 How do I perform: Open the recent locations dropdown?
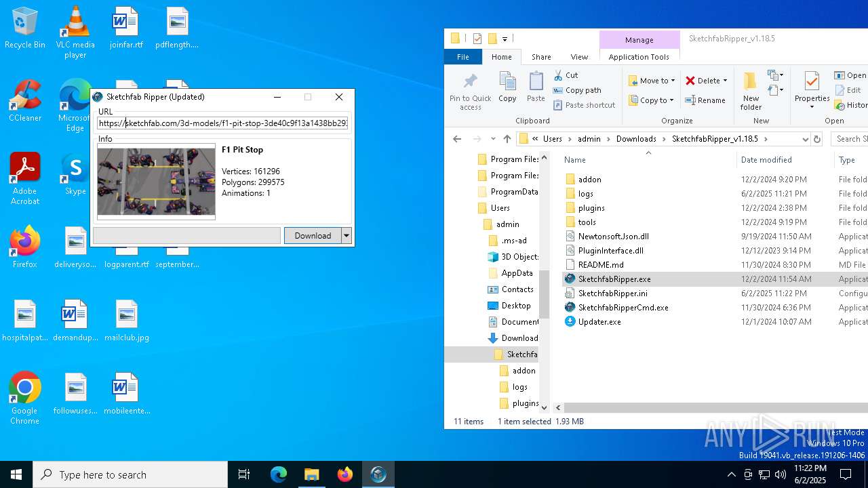click(x=492, y=139)
